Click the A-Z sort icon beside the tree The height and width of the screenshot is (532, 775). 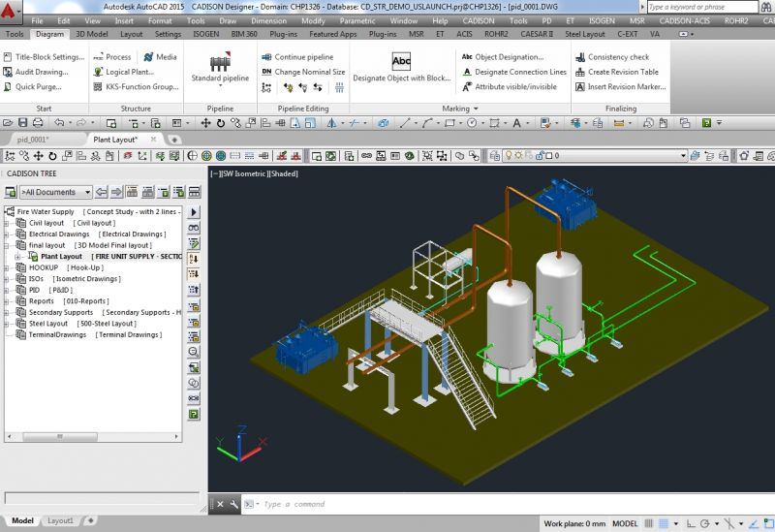(193, 258)
